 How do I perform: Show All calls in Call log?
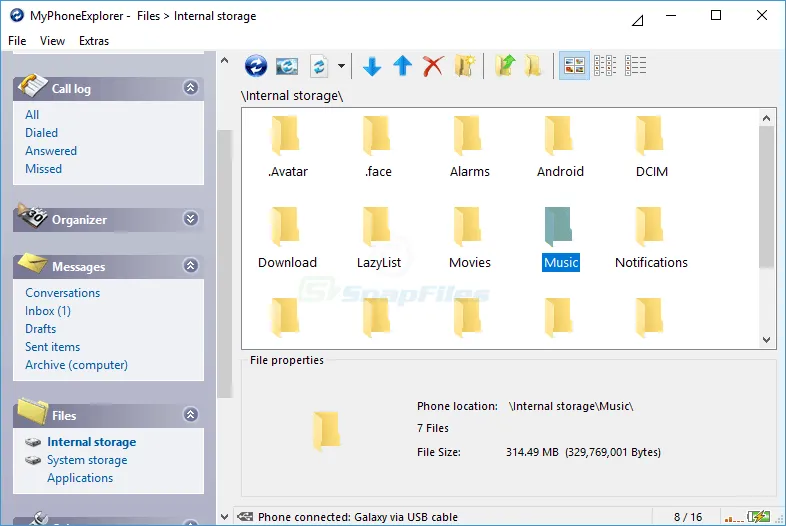(32, 115)
